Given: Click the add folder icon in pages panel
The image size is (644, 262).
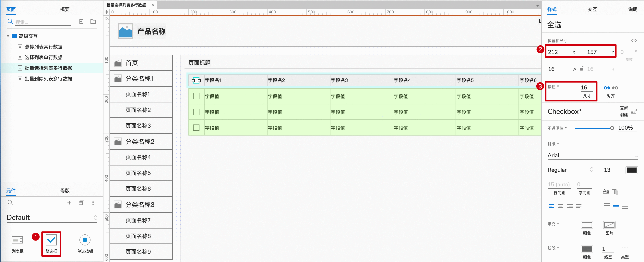Looking at the screenshot, I should pos(93,21).
